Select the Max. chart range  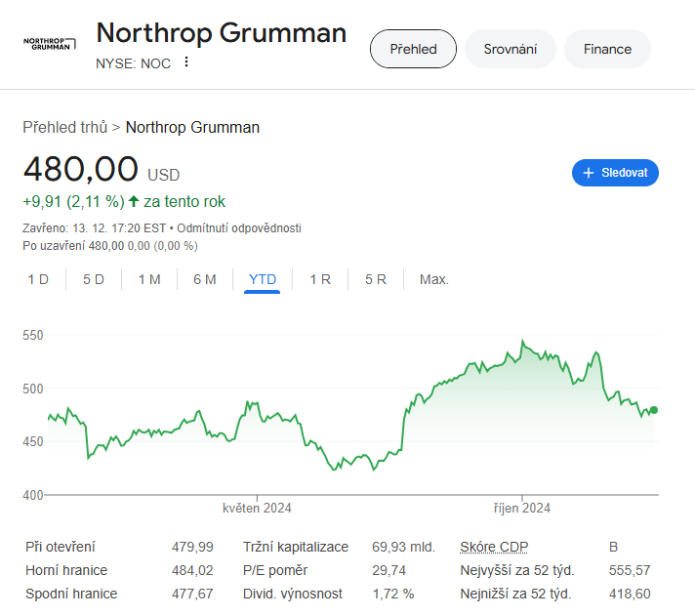point(434,279)
